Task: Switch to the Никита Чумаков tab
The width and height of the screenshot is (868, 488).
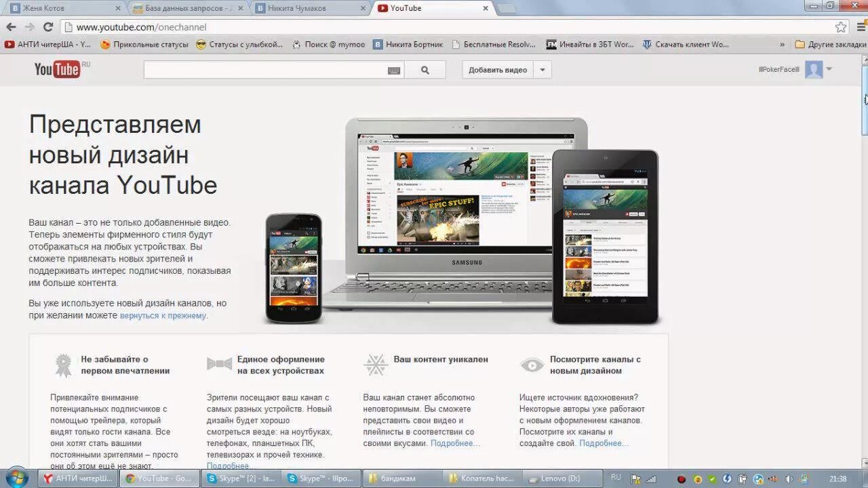Action: click(309, 8)
